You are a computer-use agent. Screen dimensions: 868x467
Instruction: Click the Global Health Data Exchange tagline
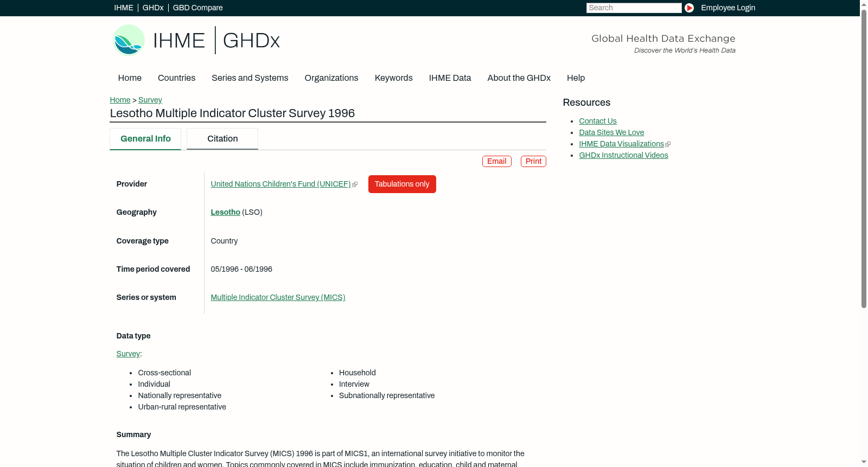[x=663, y=39]
